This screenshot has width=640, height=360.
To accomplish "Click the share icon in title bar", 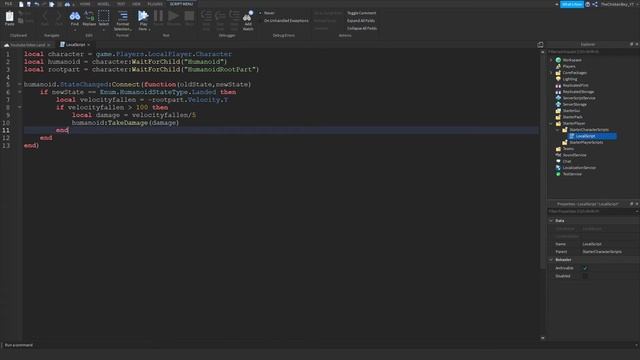I will click(x=595, y=4).
